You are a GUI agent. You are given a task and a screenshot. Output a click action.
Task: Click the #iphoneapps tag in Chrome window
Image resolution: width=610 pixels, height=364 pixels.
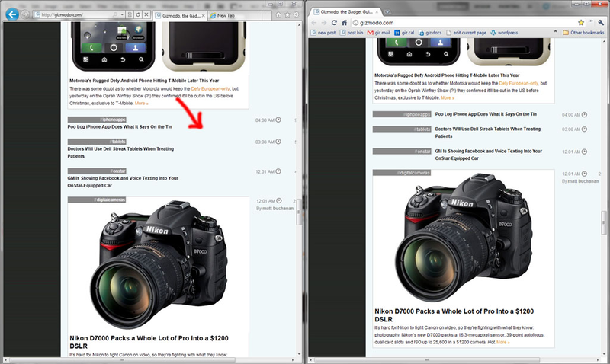[x=402, y=114]
